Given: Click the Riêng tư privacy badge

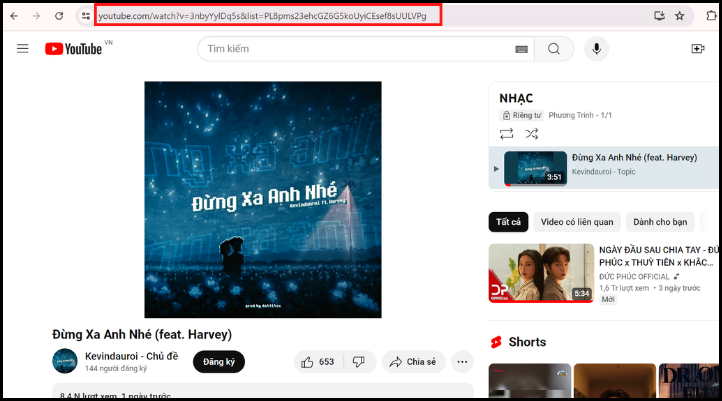Looking at the screenshot, I should coord(522,115).
